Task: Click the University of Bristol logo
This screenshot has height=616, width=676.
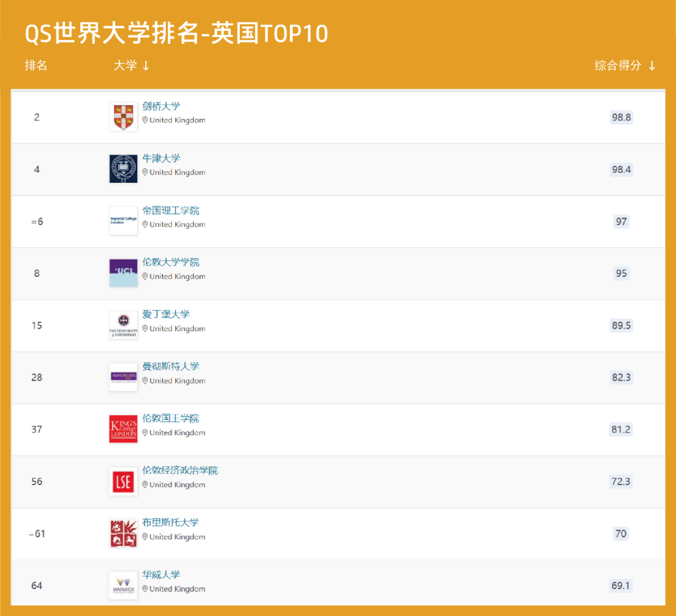Action: point(123,533)
